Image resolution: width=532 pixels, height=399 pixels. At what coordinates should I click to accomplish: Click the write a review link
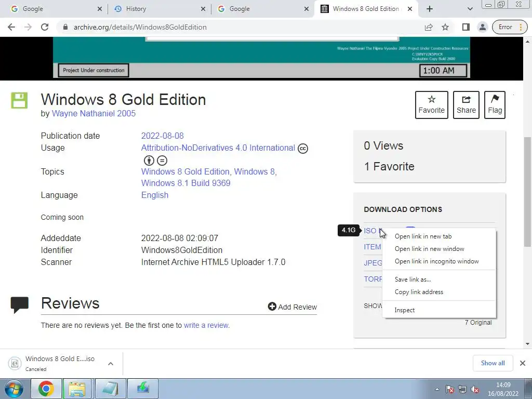coord(206,325)
